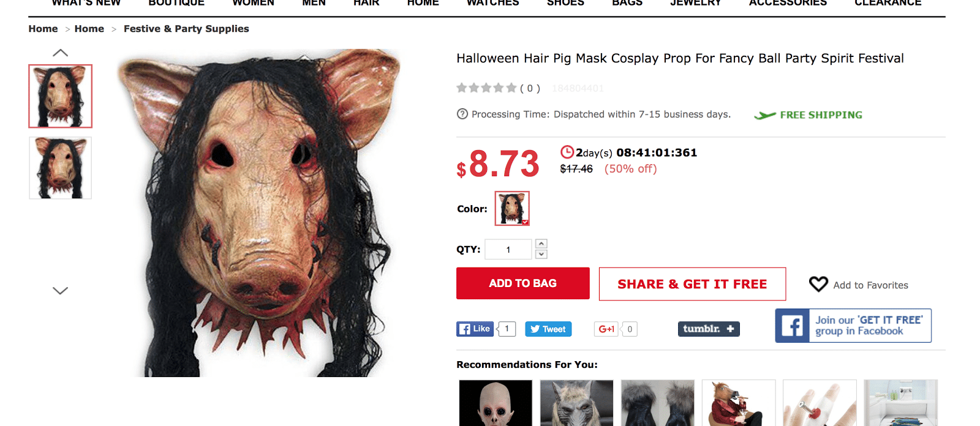Viewport: 980px width, 426px height.
Task: Select the second pig mask thumbnail
Action: coord(60,168)
